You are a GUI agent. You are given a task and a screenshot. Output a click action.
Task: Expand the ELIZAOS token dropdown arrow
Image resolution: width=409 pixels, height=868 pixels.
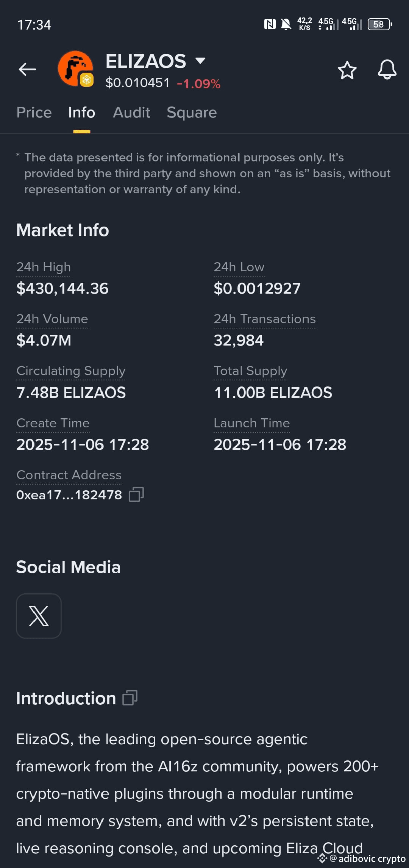(x=200, y=61)
